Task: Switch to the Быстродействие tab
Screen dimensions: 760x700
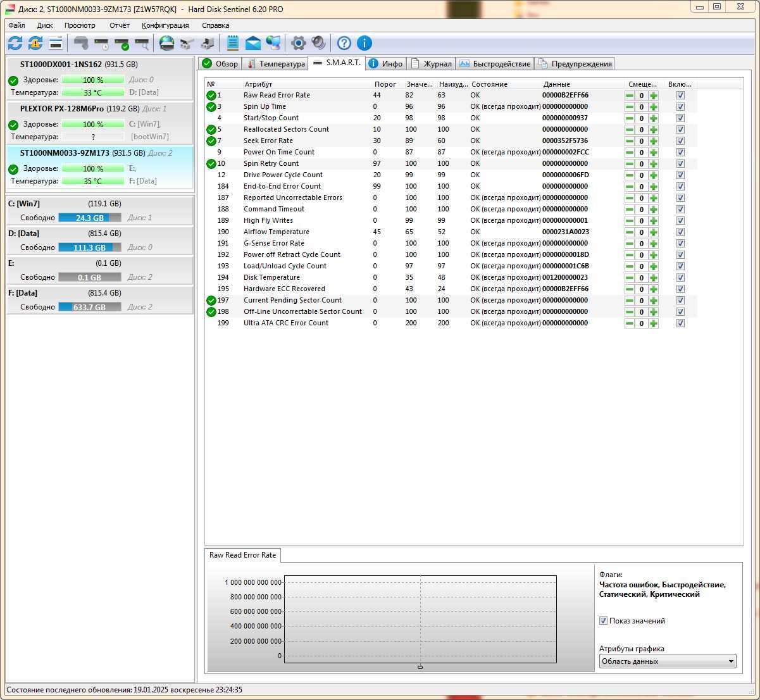Action: [495, 64]
